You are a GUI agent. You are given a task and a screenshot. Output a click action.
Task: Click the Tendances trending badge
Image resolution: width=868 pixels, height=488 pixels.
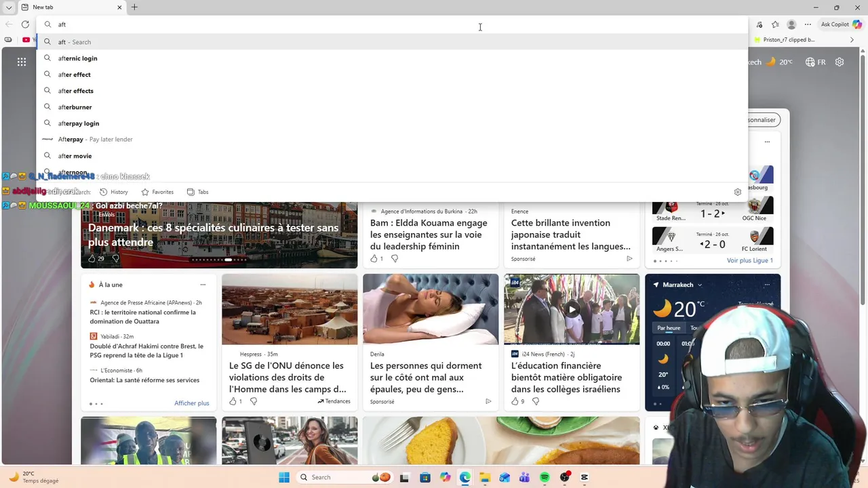click(x=334, y=401)
